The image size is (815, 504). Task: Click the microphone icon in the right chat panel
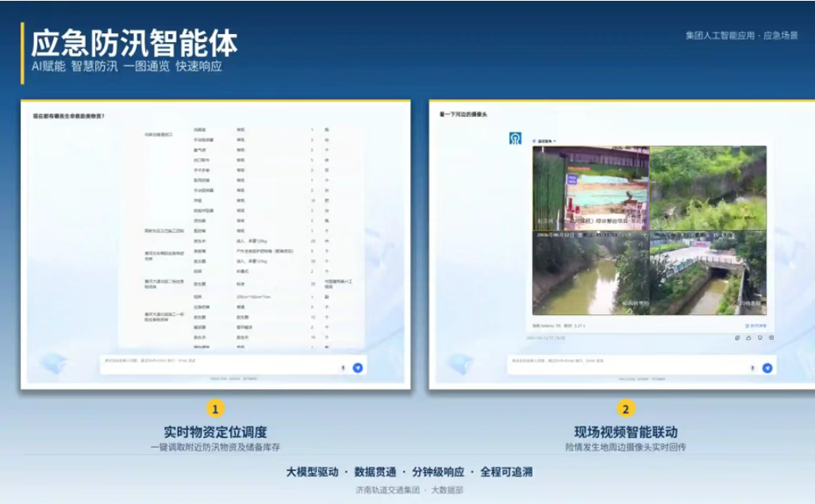[x=752, y=367]
